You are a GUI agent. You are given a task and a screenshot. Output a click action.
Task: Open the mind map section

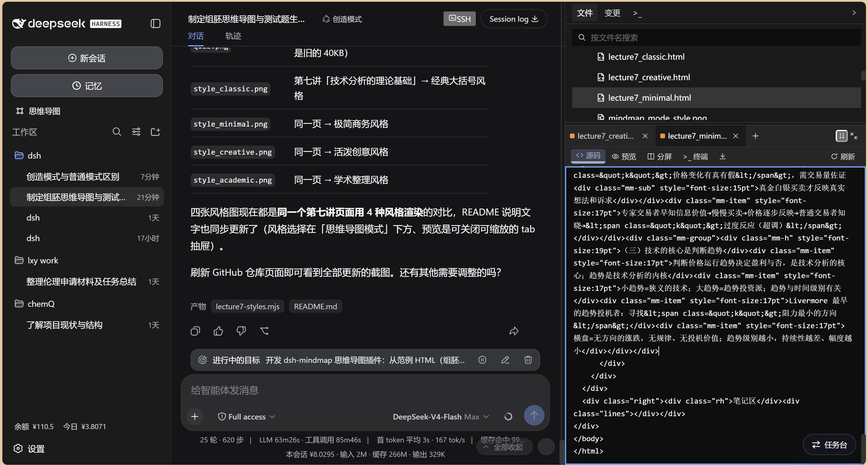38,111
